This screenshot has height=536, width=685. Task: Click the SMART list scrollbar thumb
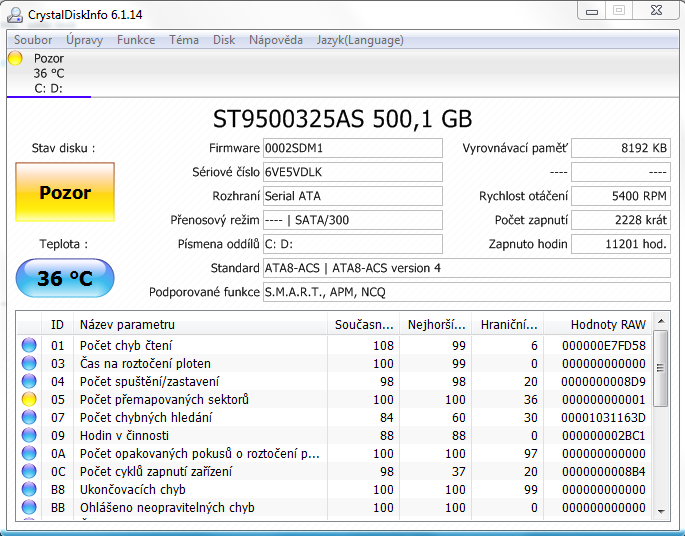pyautogui.click(x=661, y=368)
